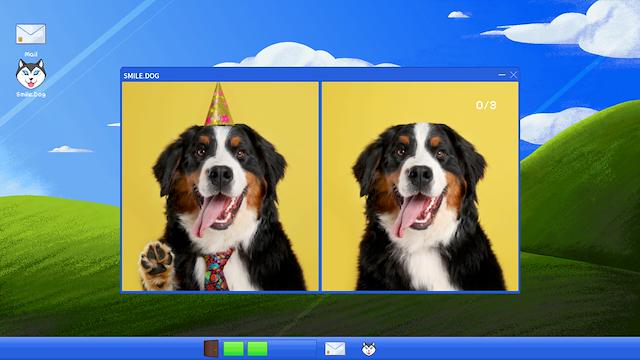Click the party hat on the left dog

[219, 104]
